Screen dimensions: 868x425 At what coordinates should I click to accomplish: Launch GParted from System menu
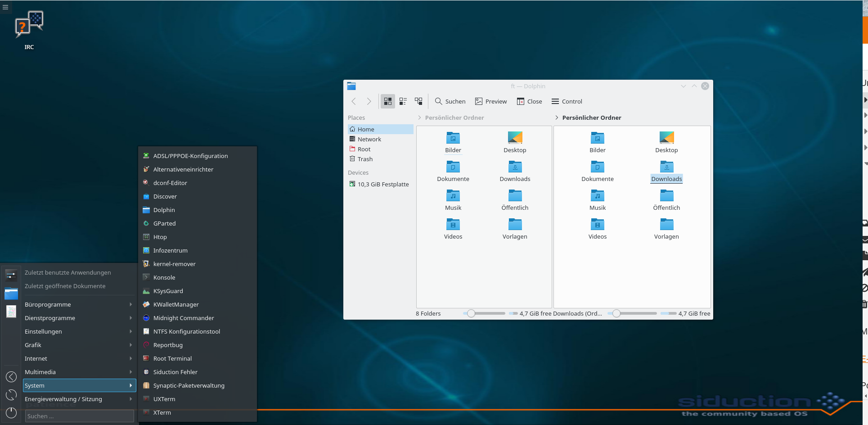tap(198, 223)
